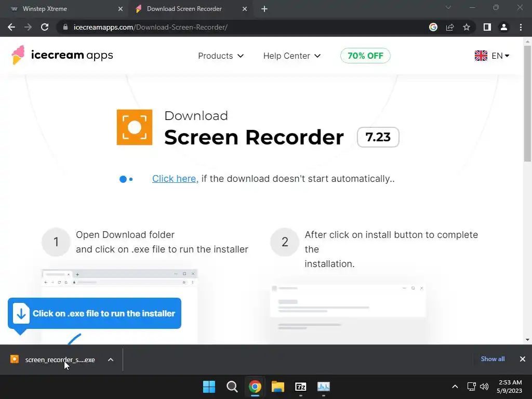Click the 'Click on .exe file' tooltip
This screenshot has height=399, width=532.
tap(95, 313)
